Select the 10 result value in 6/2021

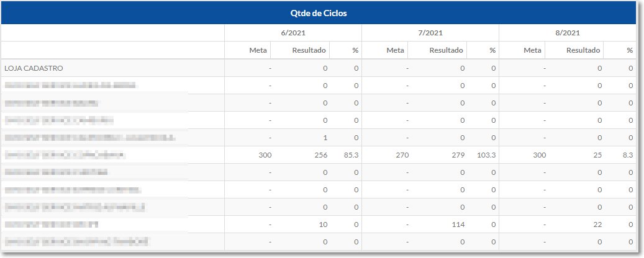click(x=323, y=225)
